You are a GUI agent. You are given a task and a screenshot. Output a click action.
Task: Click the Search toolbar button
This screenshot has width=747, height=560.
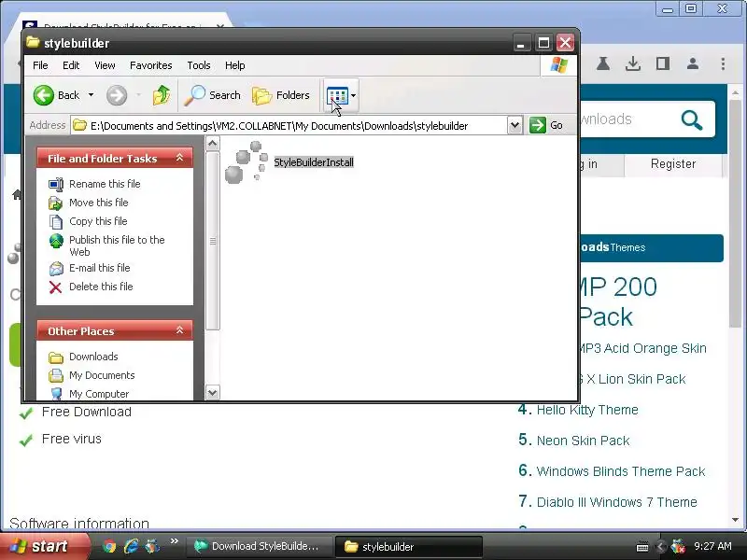pyautogui.click(x=213, y=95)
